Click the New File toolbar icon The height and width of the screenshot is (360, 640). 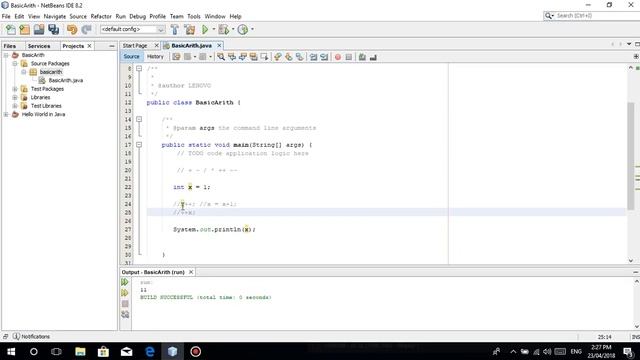pos(11,29)
